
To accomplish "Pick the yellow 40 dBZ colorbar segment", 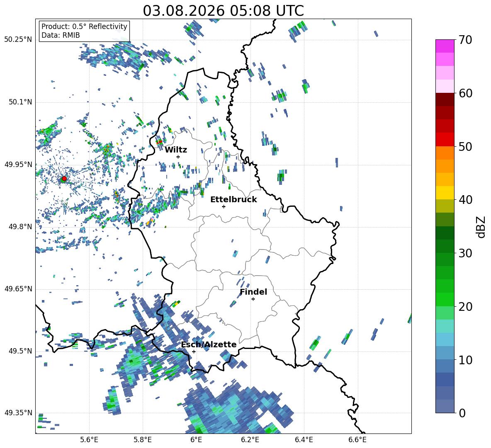I will [x=445, y=193].
